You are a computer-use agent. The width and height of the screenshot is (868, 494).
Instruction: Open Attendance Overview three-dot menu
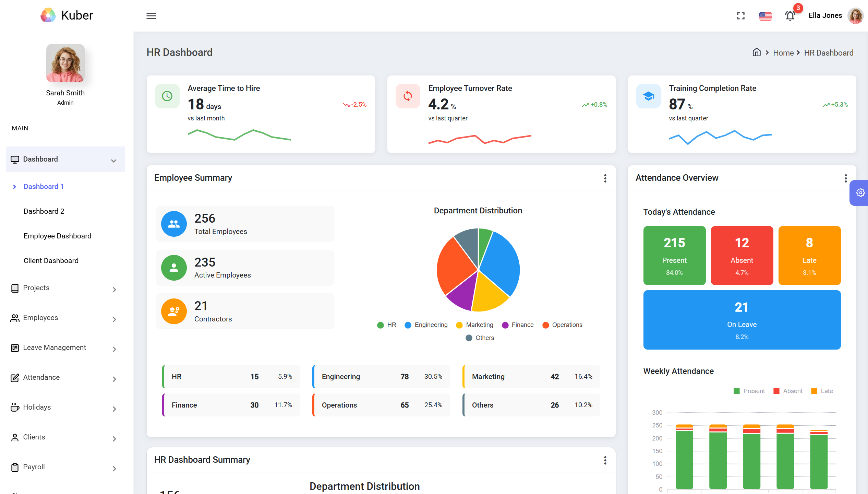[846, 178]
